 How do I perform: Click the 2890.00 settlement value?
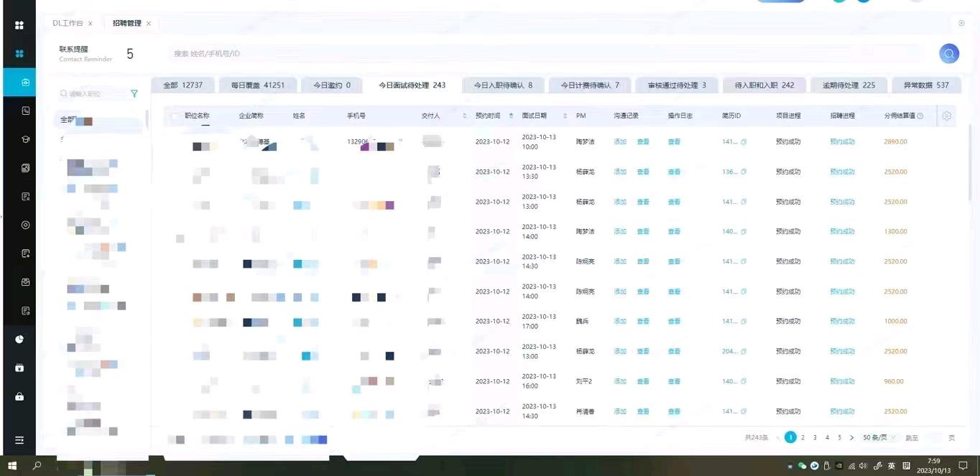895,142
